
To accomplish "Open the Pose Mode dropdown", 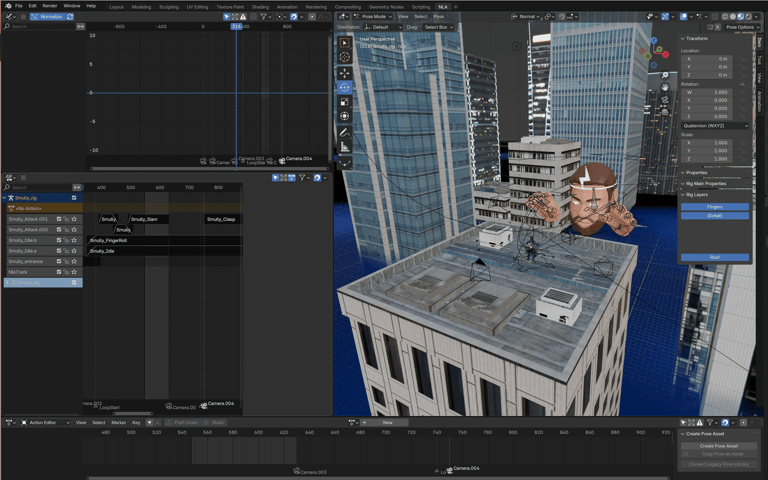I will [375, 16].
